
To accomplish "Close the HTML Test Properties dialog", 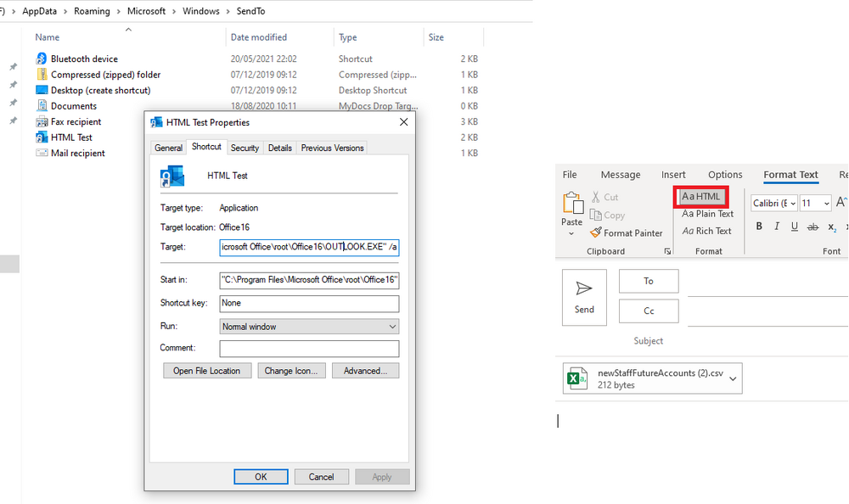I will [403, 122].
